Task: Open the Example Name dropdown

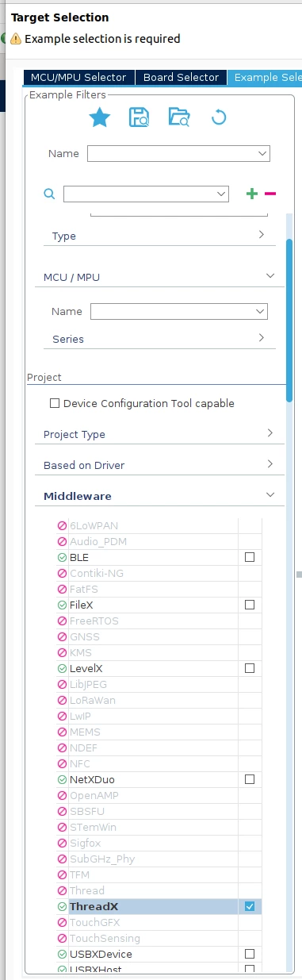Action: click(x=178, y=153)
